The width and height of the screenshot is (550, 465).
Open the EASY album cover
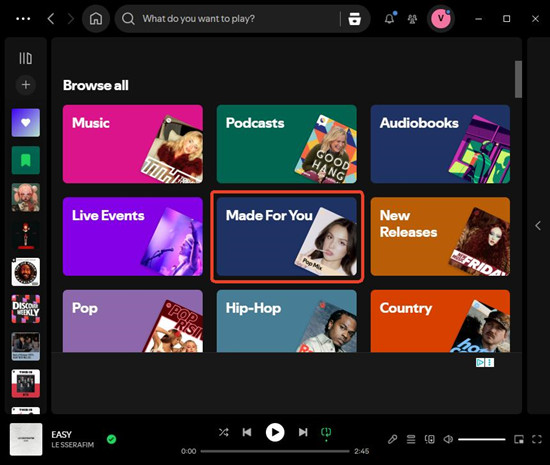26,439
